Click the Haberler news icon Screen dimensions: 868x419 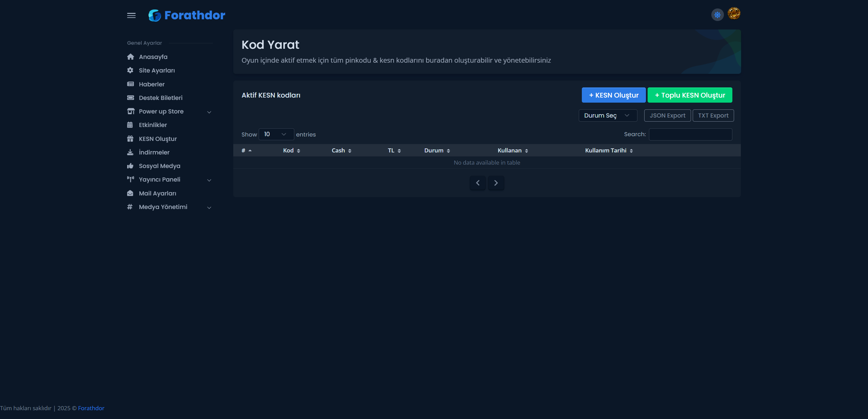[x=131, y=84]
